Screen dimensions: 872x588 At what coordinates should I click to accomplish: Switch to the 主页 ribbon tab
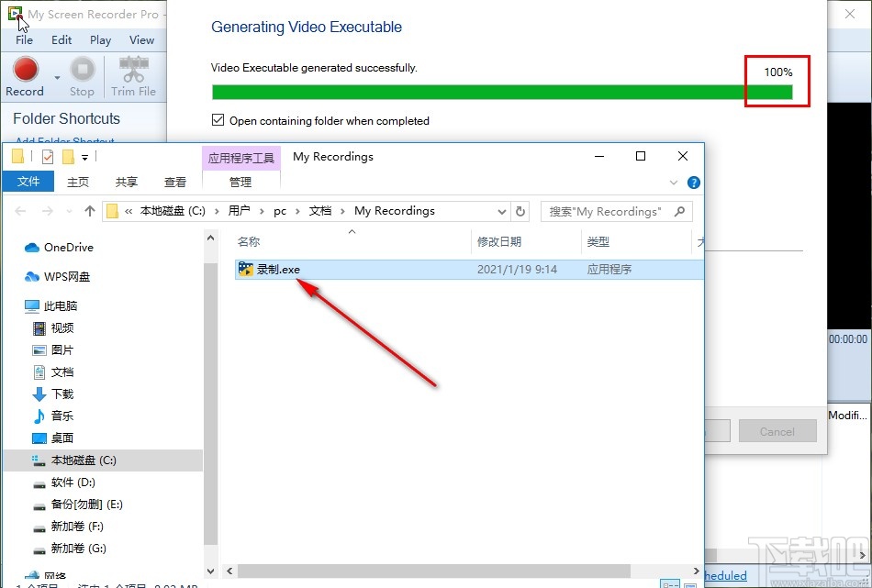(x=78, y=182)
